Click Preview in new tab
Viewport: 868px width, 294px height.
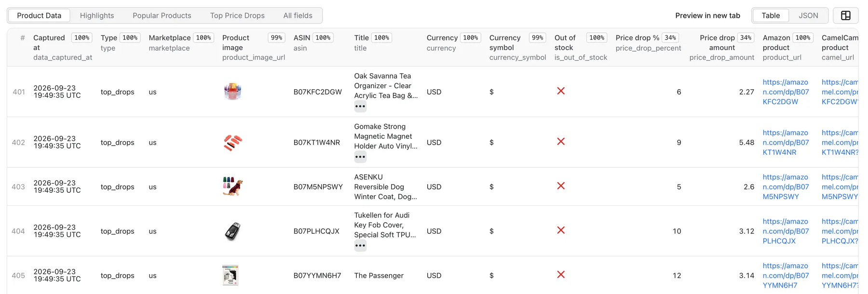coord(707,15)
